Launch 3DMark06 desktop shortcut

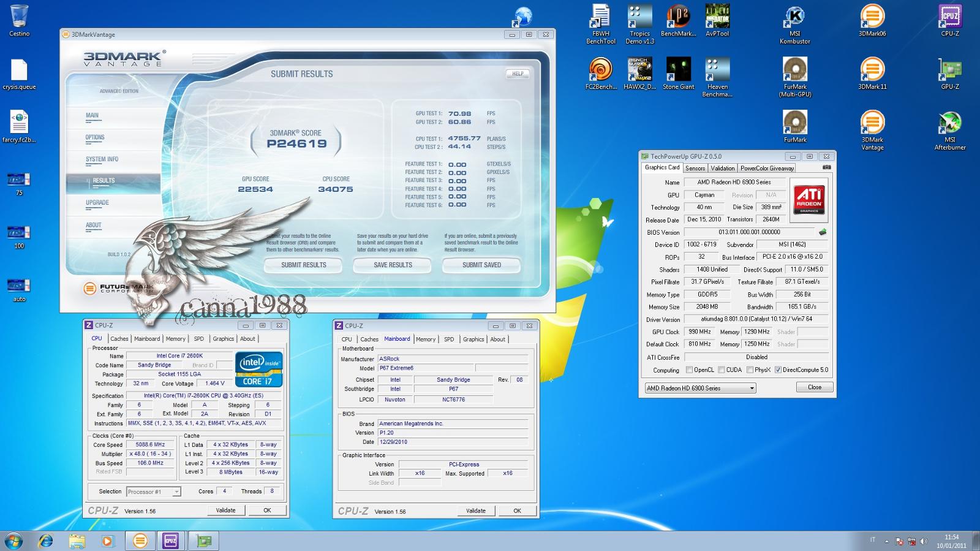point(872,21)
